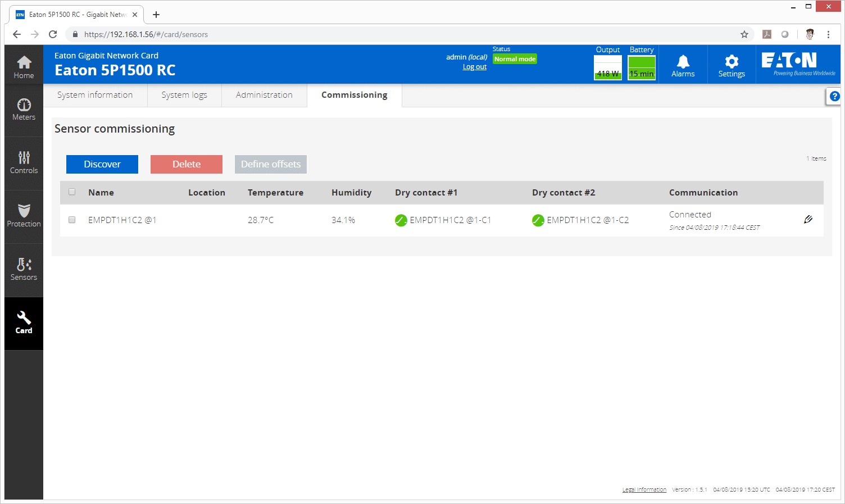Screen dimensions: 845x504
Task: Open a new browser tab
Action: tap(156, 15)
